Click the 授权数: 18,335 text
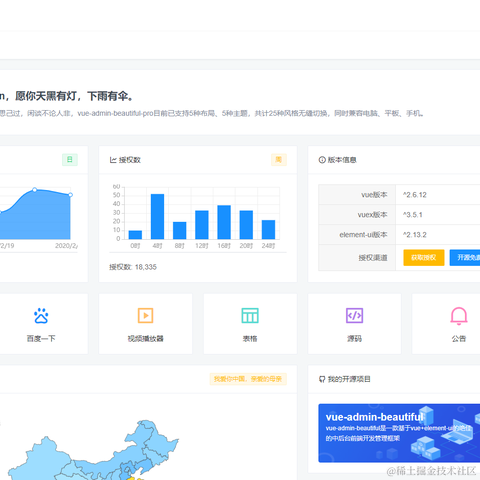The width and height of the screenshot is (480, 480). 133,267
